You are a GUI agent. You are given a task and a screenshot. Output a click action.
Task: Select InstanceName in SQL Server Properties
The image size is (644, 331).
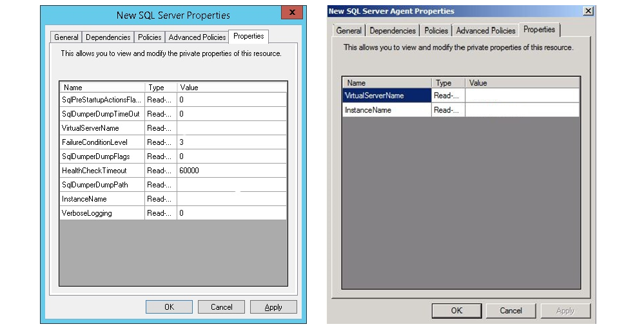(173, 199)
